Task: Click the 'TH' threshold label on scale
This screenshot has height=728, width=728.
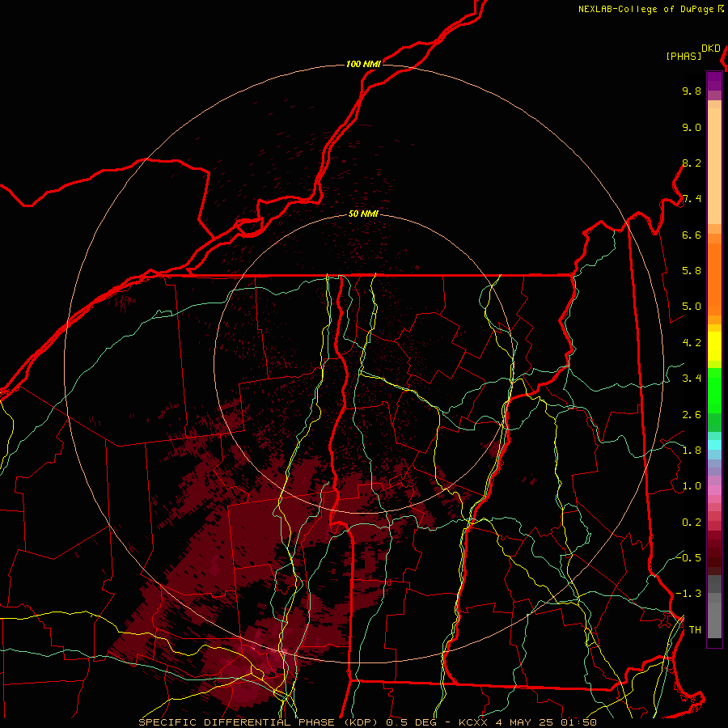Action: pos(695,630)
